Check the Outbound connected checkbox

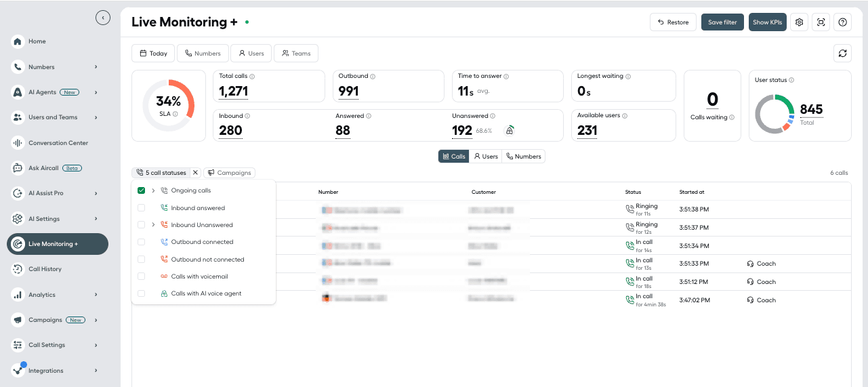coord(141,242)
